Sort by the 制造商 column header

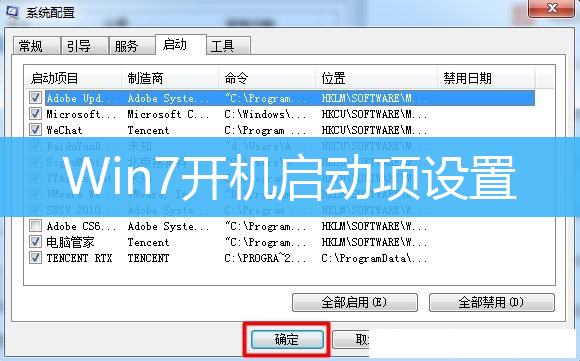click(170, 78)
